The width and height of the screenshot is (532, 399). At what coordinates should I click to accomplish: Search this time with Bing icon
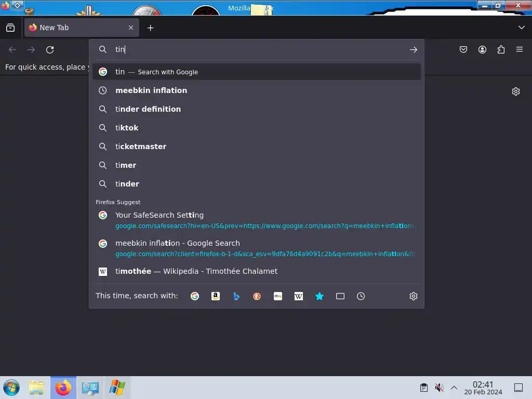tap(236, 296)
